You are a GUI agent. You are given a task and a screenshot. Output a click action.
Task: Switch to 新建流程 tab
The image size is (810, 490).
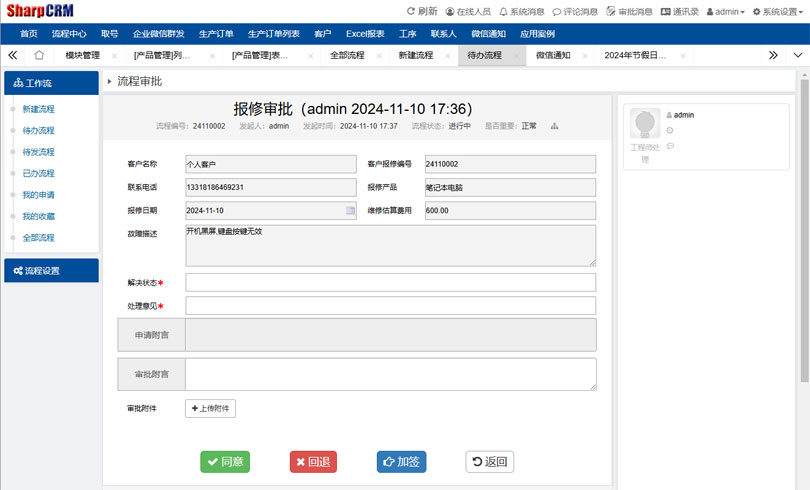[416, 55]
